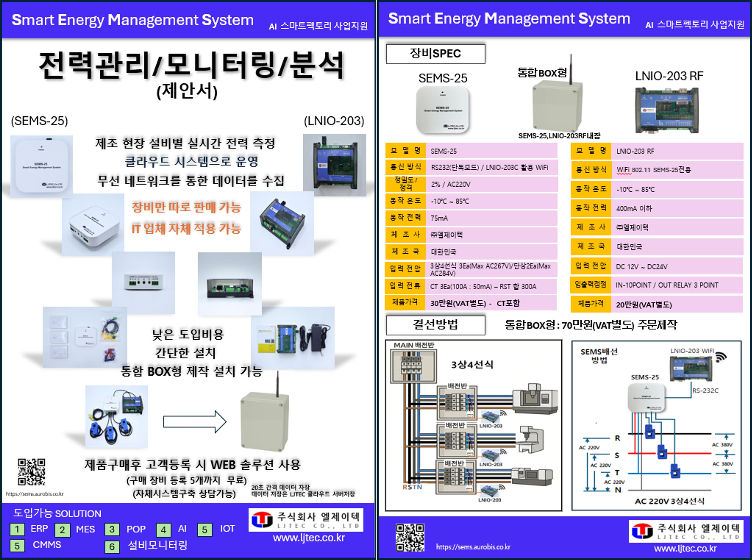This screenshot has width=752, height=560.
Task: Click the WiFi signal icon beside LNIO-203 WIFI
Action: click(x=720, y=357)
